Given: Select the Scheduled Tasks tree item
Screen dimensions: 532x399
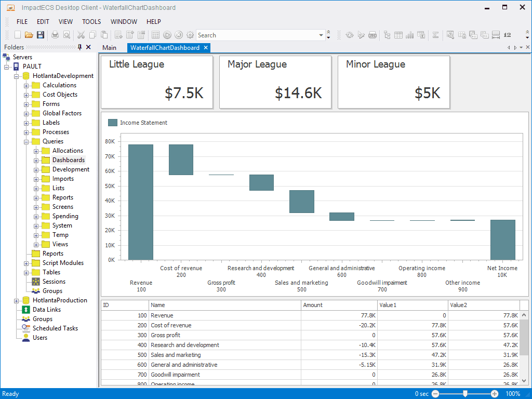Looking at the screenshot, I should pyautogui.click(x=55, y=328).
